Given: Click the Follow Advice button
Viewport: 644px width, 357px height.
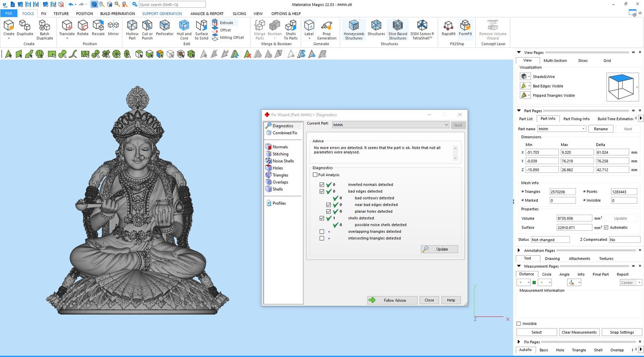Looking at the screenshot, I should (x=392, y=300).
